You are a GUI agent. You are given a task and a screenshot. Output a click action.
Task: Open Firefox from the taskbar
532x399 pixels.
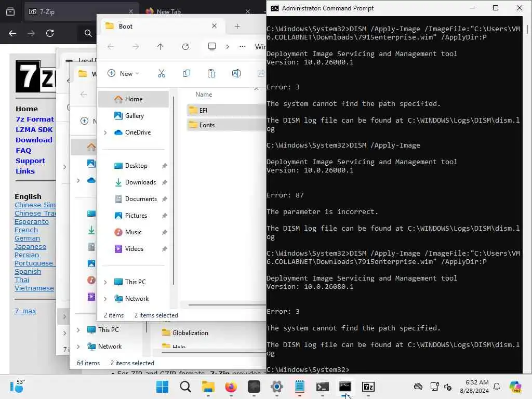click(x=231, y=387)
